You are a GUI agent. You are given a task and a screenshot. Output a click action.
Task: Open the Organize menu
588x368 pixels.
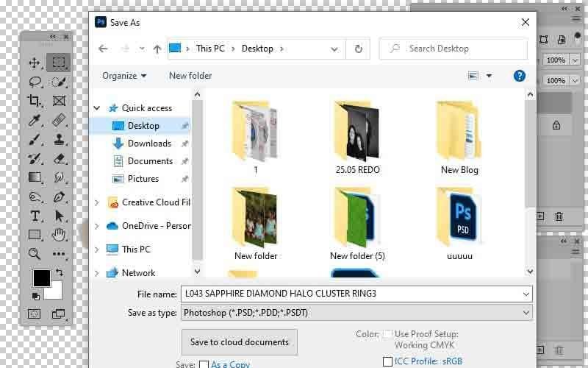124,76
